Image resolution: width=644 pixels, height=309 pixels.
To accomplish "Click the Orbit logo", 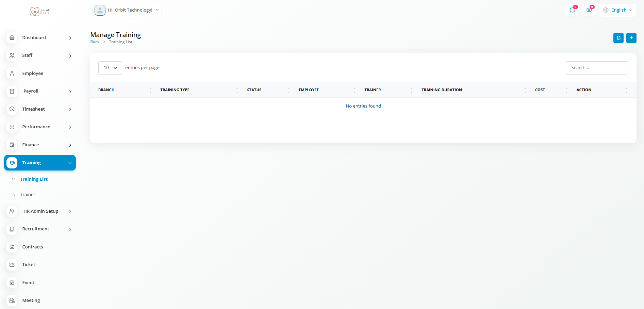I will pos(40,12).
